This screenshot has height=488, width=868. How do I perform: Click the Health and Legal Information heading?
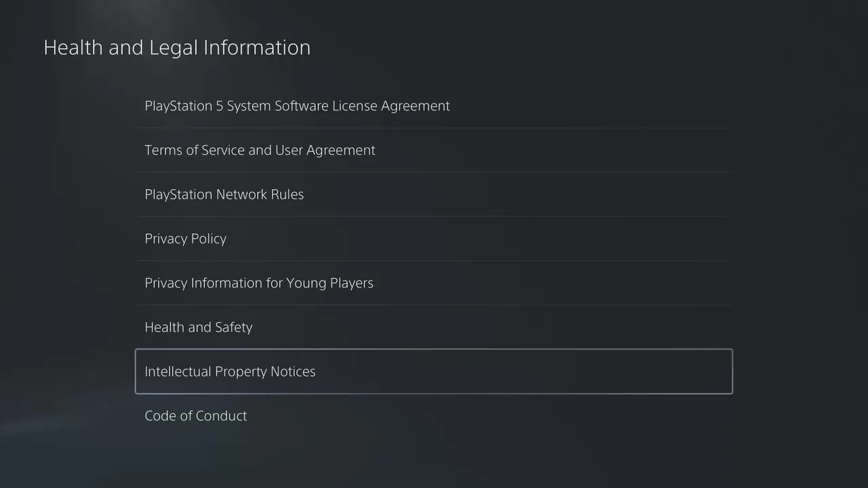point(177,47)
